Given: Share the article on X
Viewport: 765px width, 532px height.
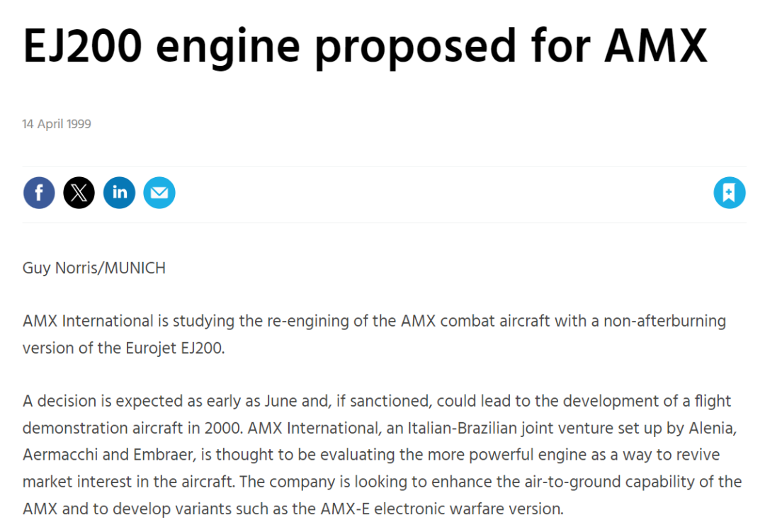Looking at the screenshot, I should (79, 193).
